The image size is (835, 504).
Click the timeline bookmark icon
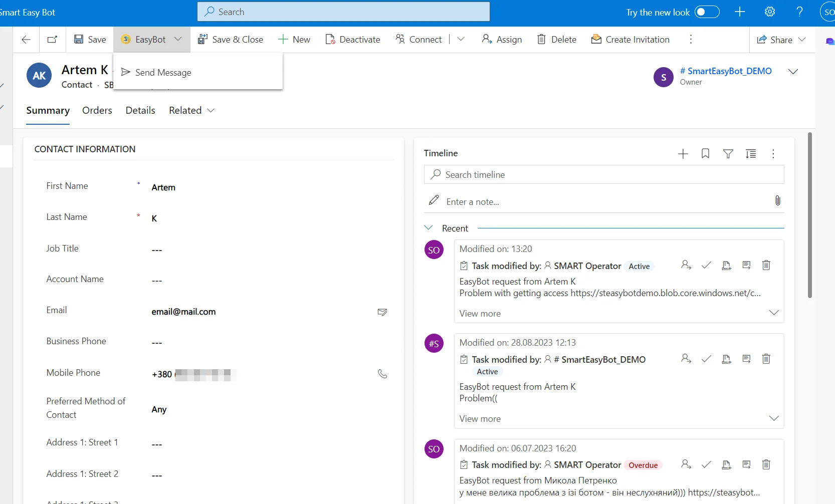point(705,154)
